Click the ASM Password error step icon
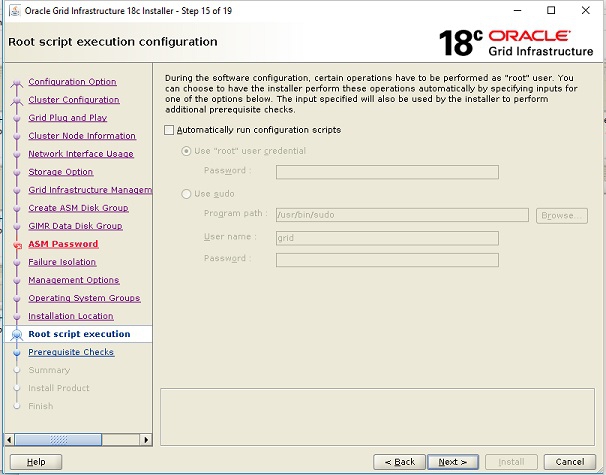 (x=17, y=245)
